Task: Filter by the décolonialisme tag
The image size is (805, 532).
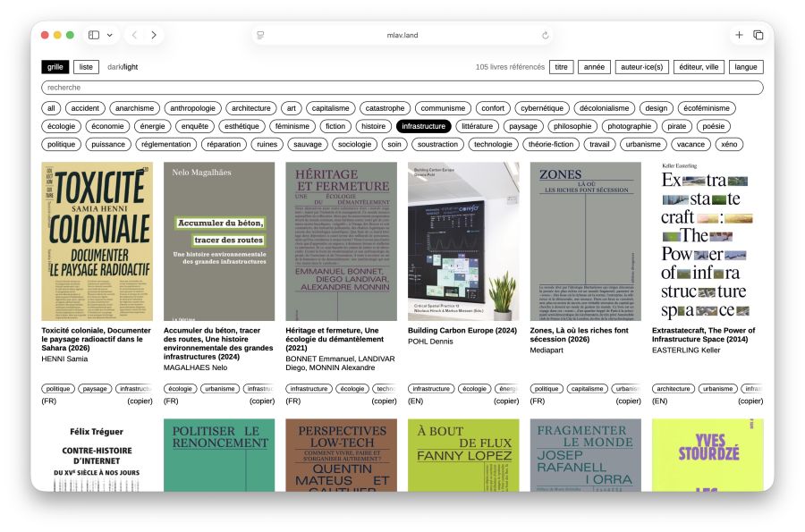Action: (605, 108)
